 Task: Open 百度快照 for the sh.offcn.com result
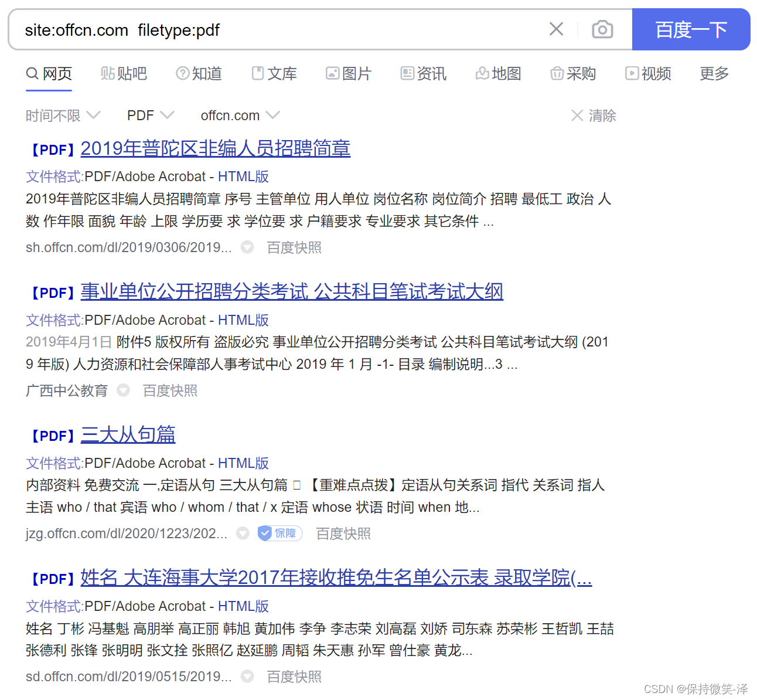[294, 247]
